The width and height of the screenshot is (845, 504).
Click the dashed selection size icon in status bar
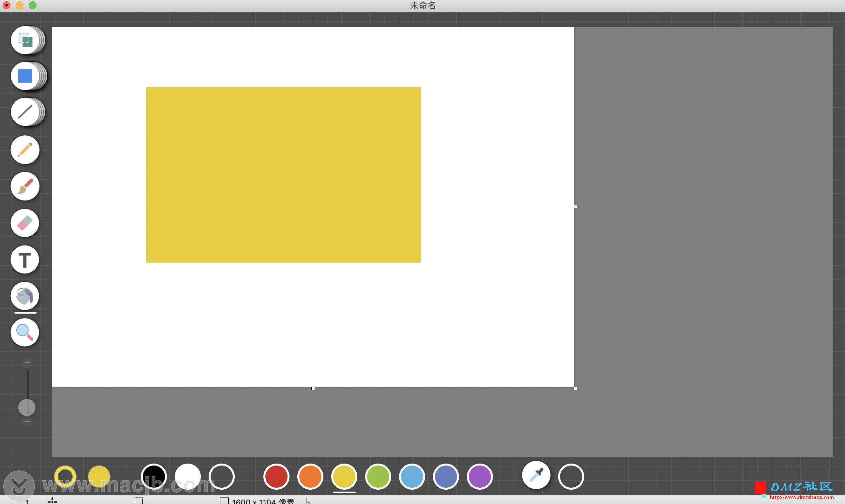138,501
